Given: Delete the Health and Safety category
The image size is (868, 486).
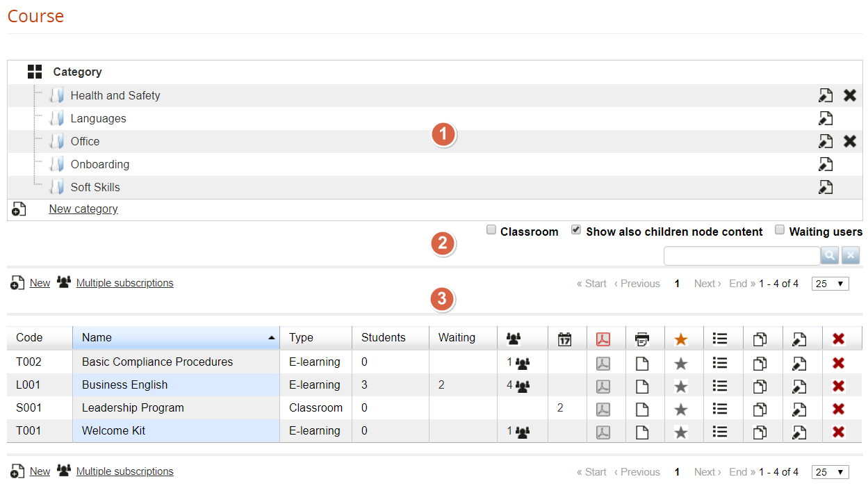Looking at the screenshot, I should coord(849,95).
